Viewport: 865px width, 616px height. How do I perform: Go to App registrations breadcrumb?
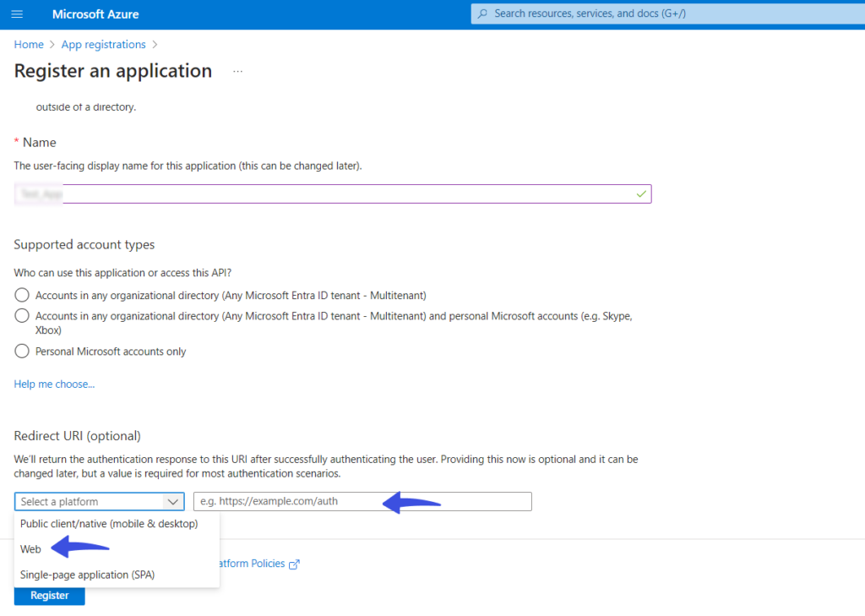pos(103,45)
